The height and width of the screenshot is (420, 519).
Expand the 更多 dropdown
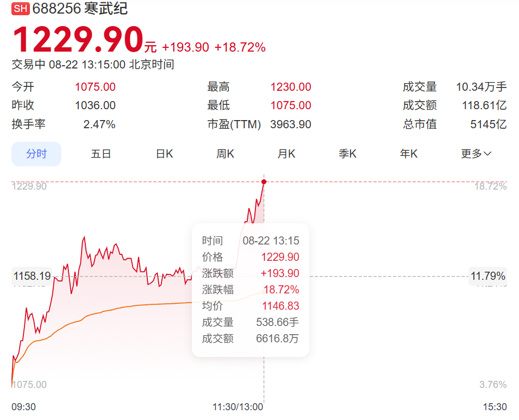click(476, 154)
